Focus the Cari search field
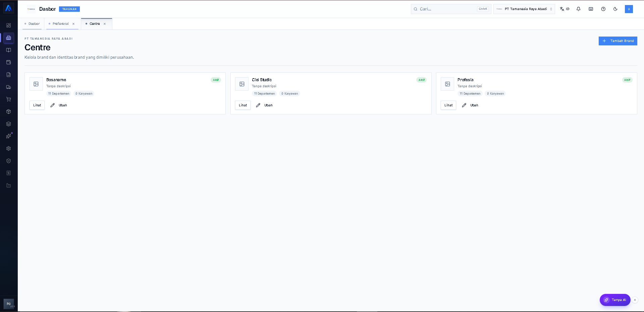The width and height of the screenshot is (644, 312). pos(451,9)
